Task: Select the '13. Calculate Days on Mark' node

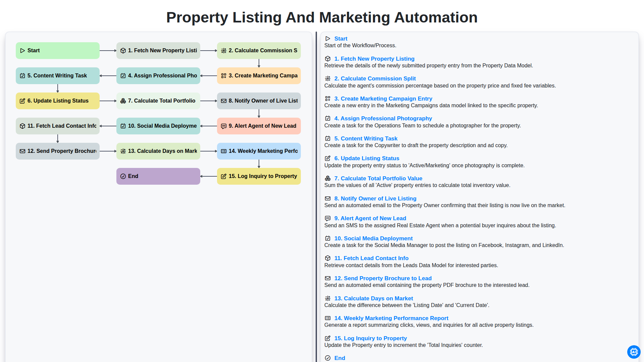Action: tap(158, 151)
